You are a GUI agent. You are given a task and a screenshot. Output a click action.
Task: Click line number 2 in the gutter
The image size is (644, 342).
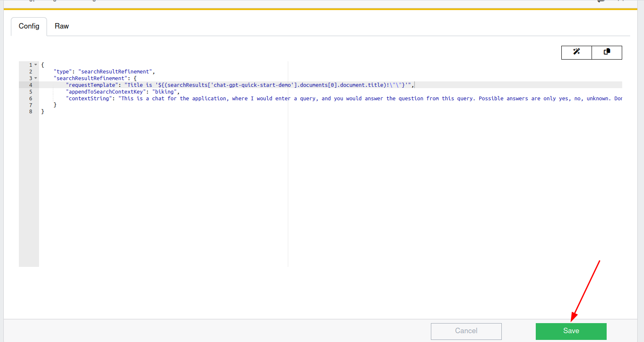click(x=31, y=71)
